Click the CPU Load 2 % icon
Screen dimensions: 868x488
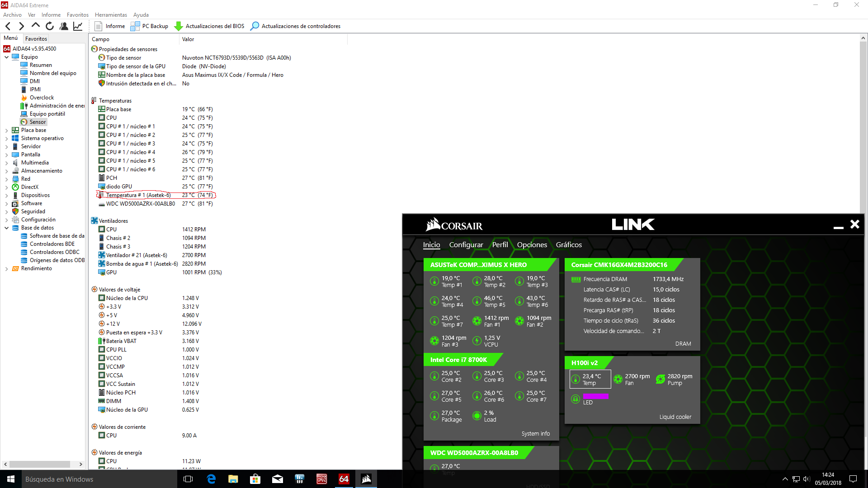pos(477,416)
